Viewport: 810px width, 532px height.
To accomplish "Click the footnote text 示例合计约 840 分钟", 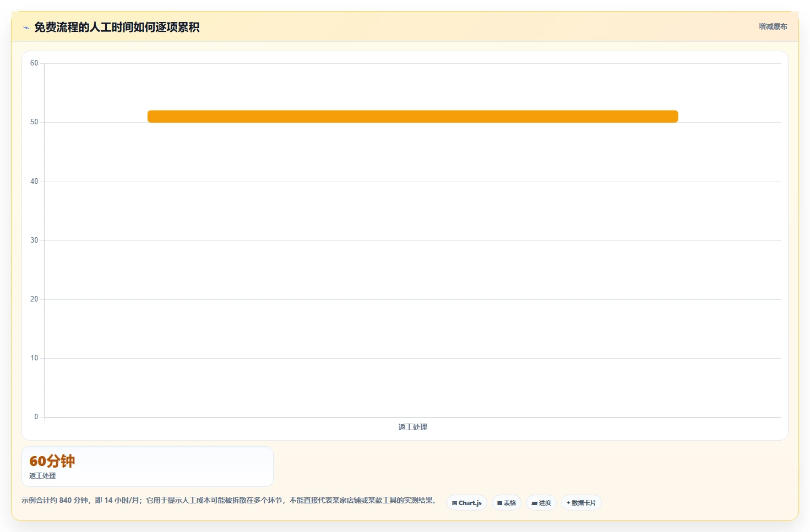I will click(55, 500).
